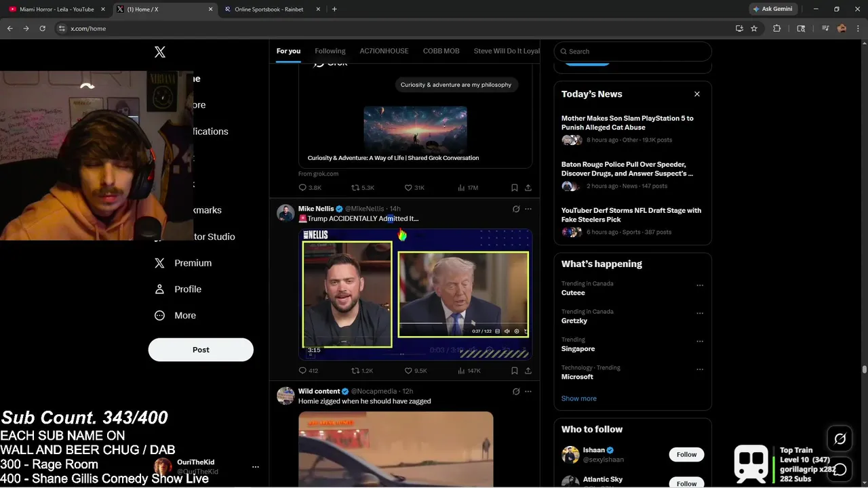This screenshot has width=868, height=488.
Task: Open the COBB MOB list tab
Action: (x=441, y=51)
